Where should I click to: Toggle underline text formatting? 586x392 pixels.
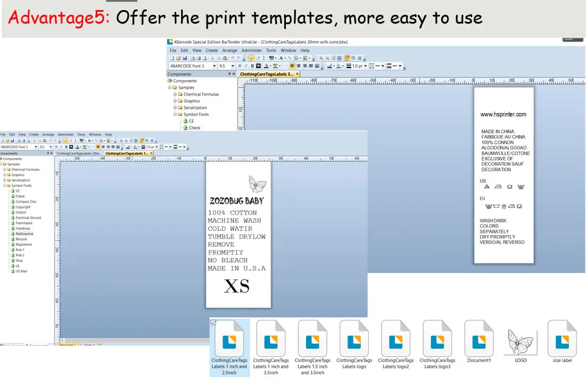pyautogui.click(x=252, y=66)
